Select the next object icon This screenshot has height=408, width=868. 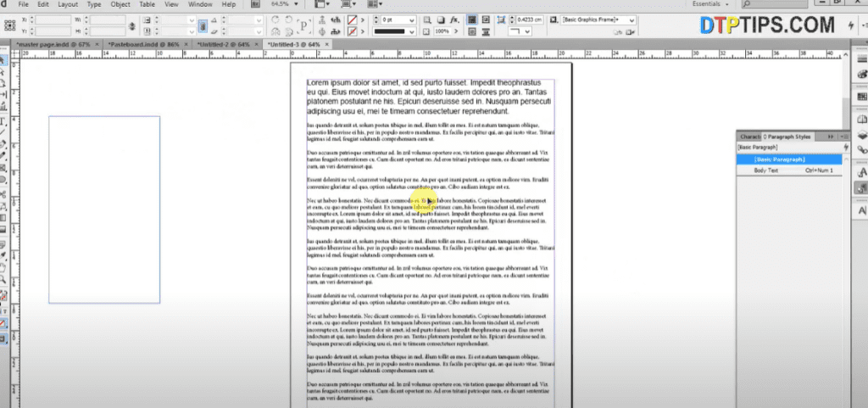tap(336, 32)
